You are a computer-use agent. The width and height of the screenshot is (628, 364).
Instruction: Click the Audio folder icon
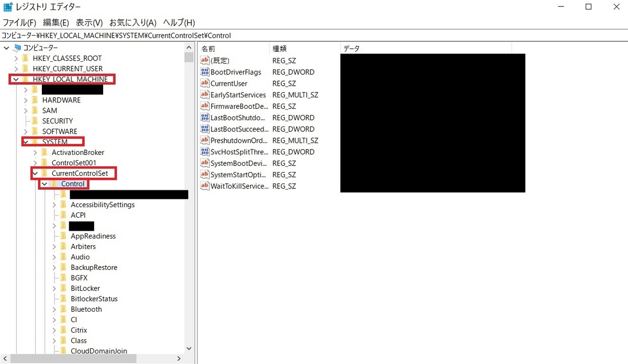click(64, 257)
